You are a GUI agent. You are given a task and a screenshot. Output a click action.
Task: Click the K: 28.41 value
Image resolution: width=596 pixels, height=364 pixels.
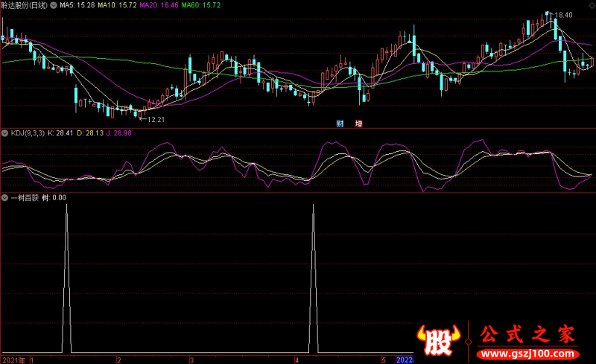(x=60, y=133)
